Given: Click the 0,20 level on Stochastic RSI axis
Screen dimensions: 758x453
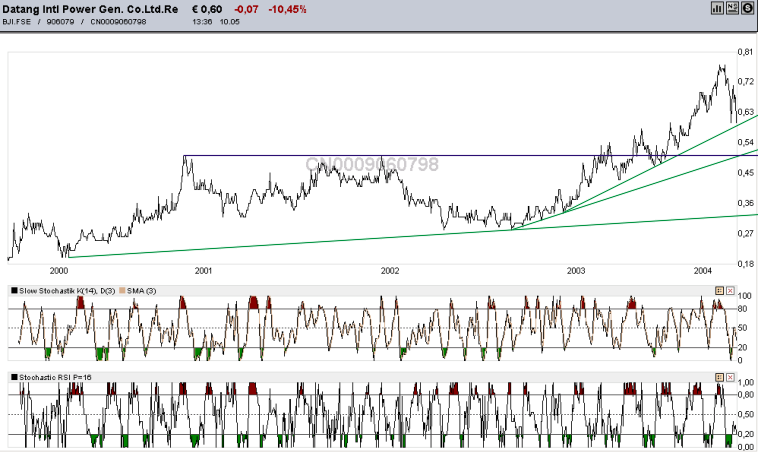Looking at the screenshot, I should coord(746,434).
